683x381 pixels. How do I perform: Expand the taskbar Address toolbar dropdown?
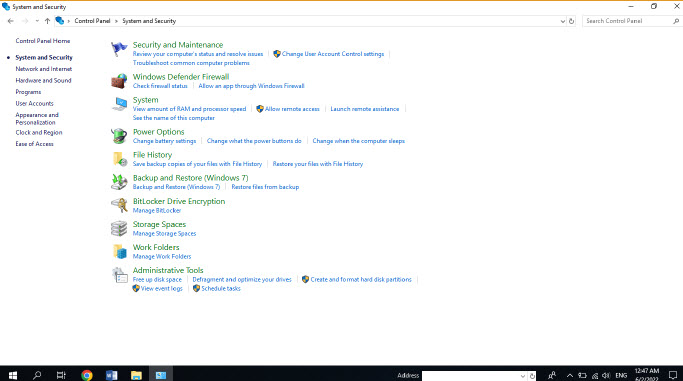[x=523, y=376]
